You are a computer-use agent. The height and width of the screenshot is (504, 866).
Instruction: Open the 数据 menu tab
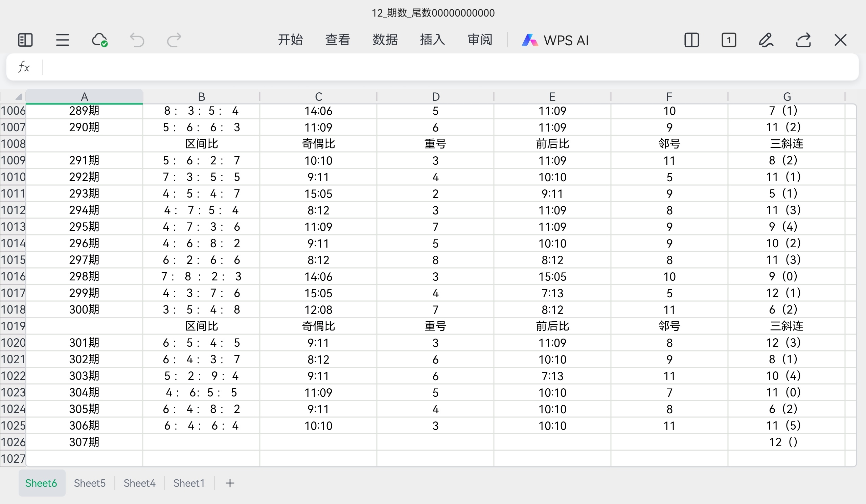point(385,40)
